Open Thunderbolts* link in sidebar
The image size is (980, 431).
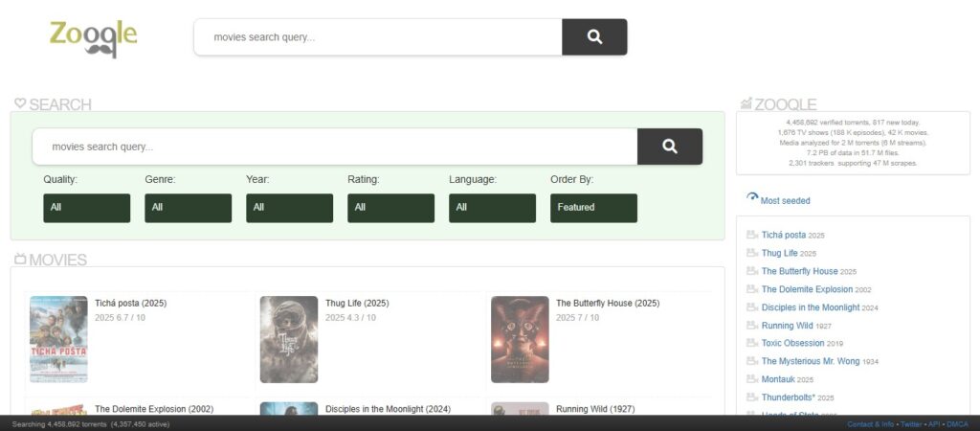click(x=789, y=397)
